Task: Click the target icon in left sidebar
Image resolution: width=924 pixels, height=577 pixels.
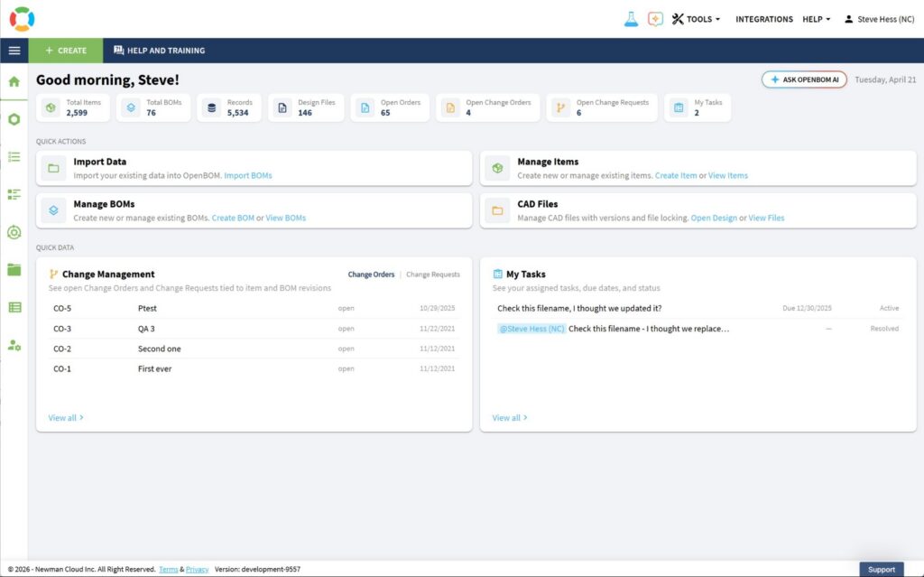Action: pyautogui.click(x=14, y=232)
